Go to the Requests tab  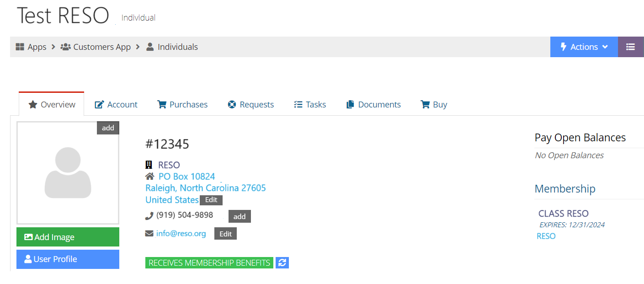coord(250,105)
